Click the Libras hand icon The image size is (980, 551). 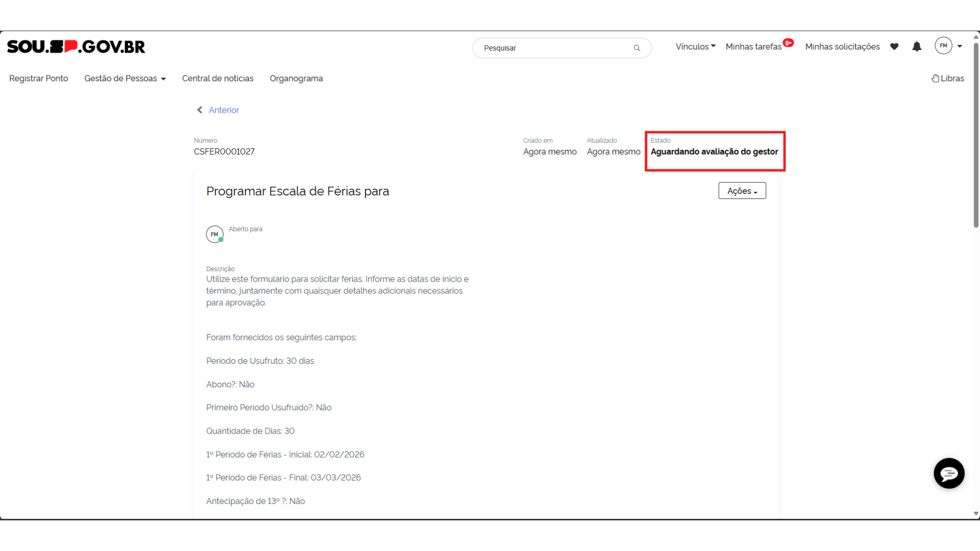[935, 79]
